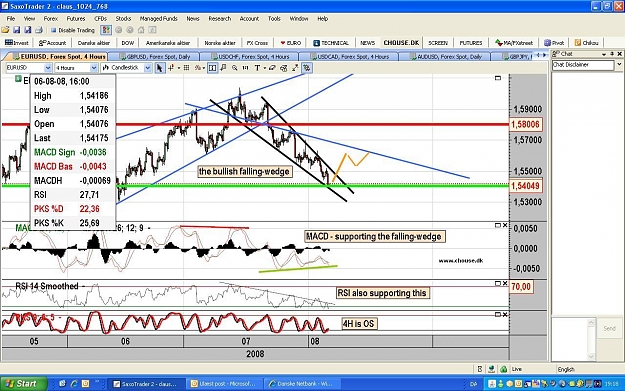Open the Managed Funds menu

[158, 19]
